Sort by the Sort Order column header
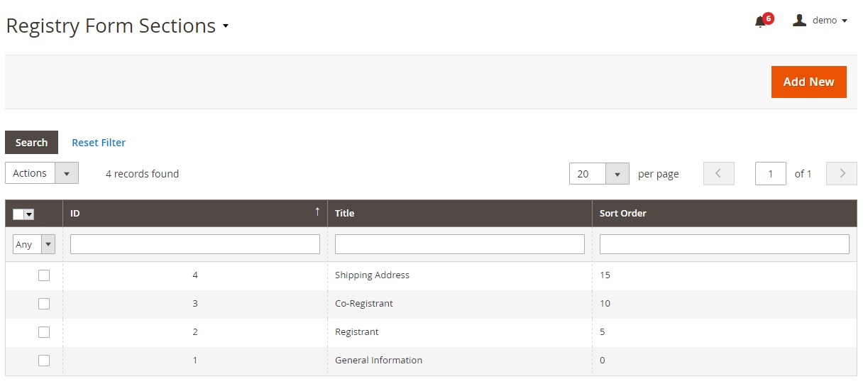The image size is (868, 384). click(x=623, y=213)
